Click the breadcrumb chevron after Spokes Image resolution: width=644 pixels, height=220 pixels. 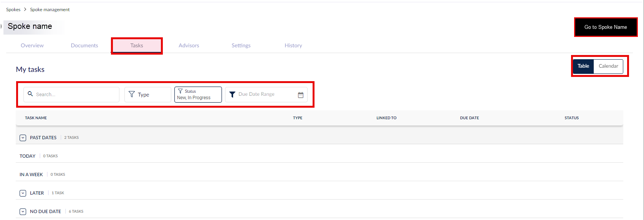click(x=25, y=9)
